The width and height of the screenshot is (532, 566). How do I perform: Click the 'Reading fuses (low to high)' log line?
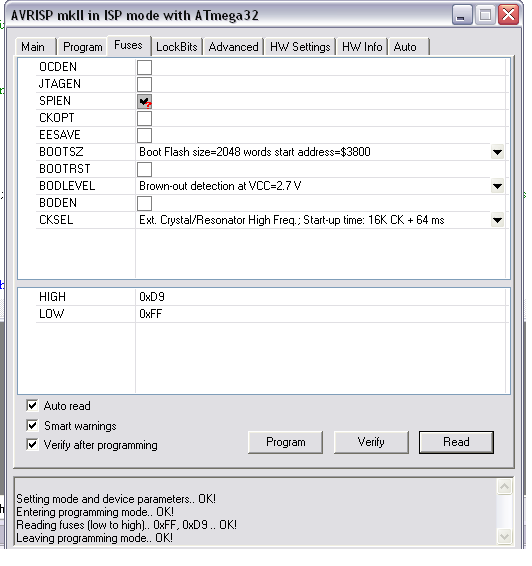click(x=126, y=525)
